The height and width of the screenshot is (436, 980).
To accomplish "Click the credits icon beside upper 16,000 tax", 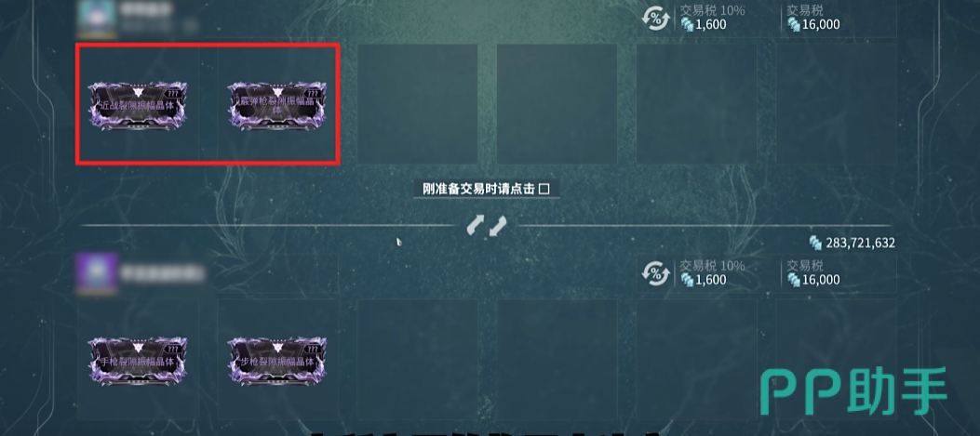I will tap(794, 24).
